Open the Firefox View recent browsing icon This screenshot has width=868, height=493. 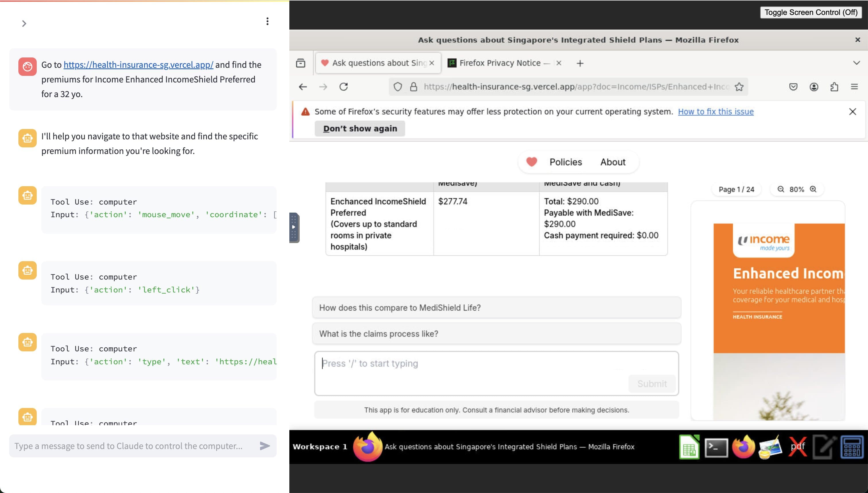(300, 63)
